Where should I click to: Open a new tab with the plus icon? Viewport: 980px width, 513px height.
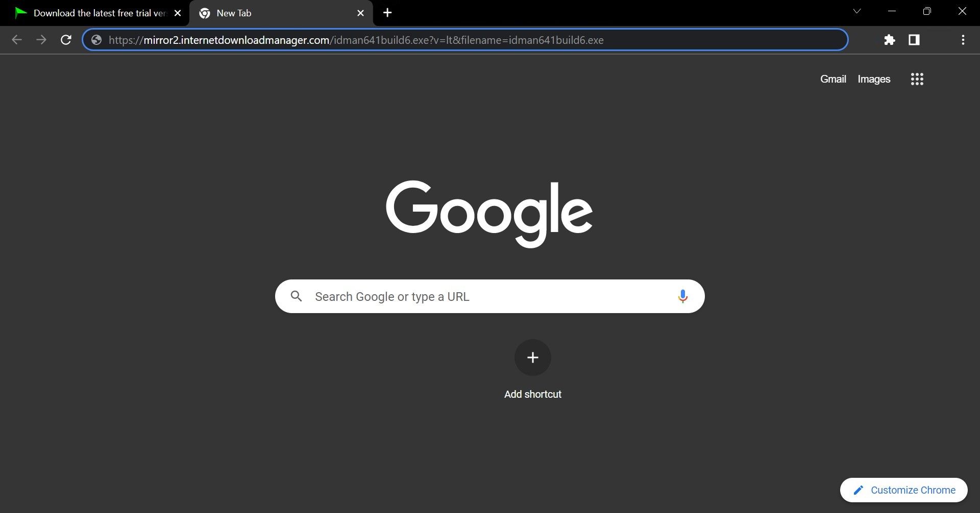(x=387, y=13)
